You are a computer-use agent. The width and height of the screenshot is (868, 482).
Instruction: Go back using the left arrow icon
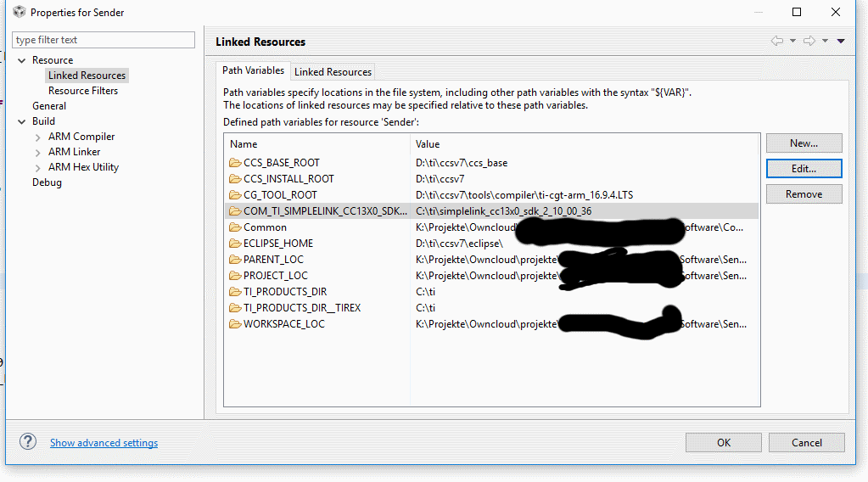click(776, 41)
